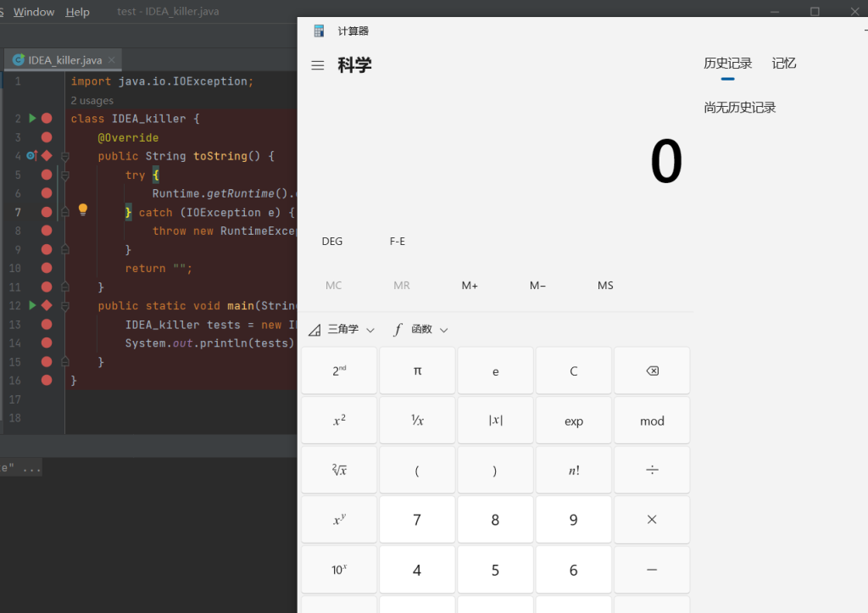The image size is (868, 613).
Task: Remove the breakpoint on line 3
Action: point(47,137)
